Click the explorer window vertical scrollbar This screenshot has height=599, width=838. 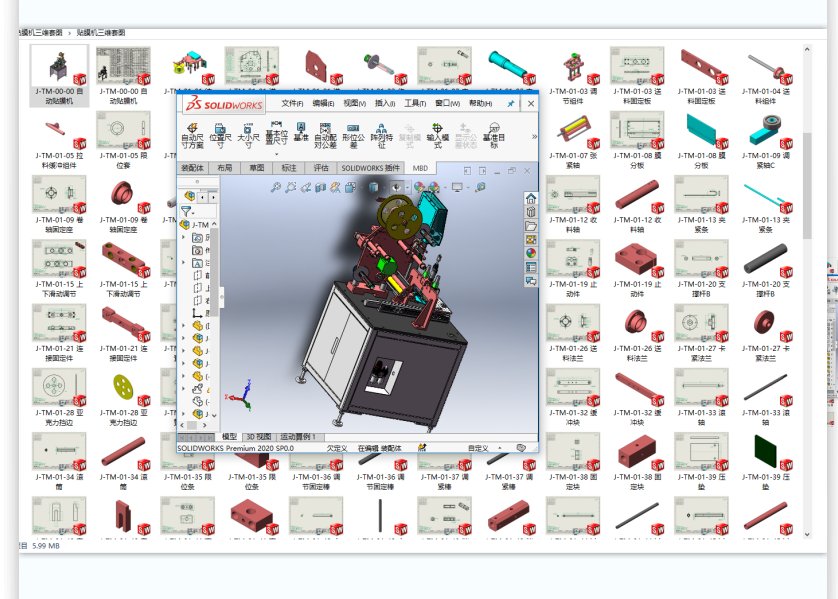coord(807,185)
